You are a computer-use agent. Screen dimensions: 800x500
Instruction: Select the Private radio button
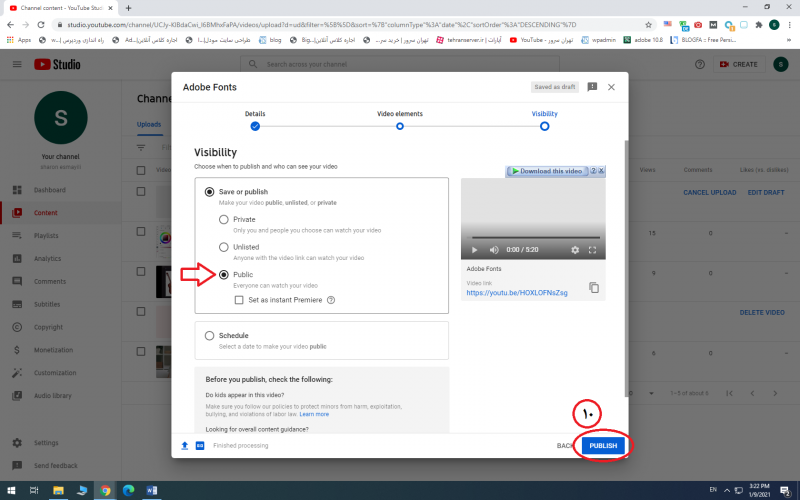pyautogui.click(x=224, y=219)
